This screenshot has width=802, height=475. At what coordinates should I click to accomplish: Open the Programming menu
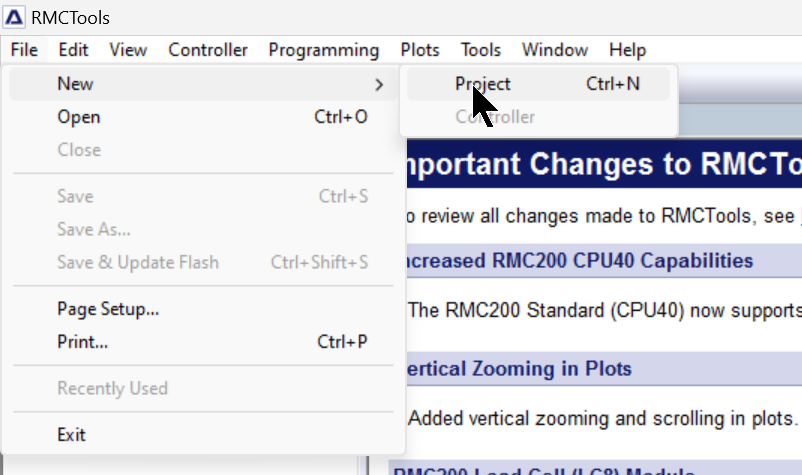[324, 50]
